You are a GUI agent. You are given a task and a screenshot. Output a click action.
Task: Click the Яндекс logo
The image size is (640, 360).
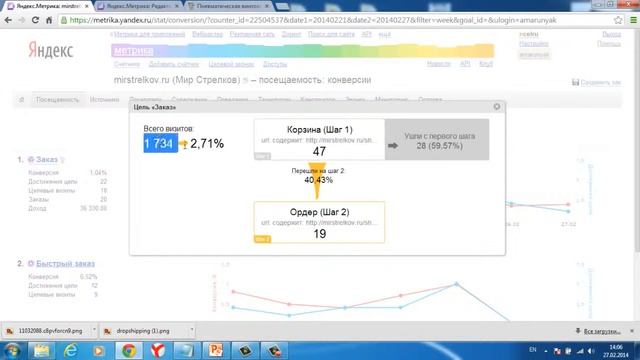51,50
